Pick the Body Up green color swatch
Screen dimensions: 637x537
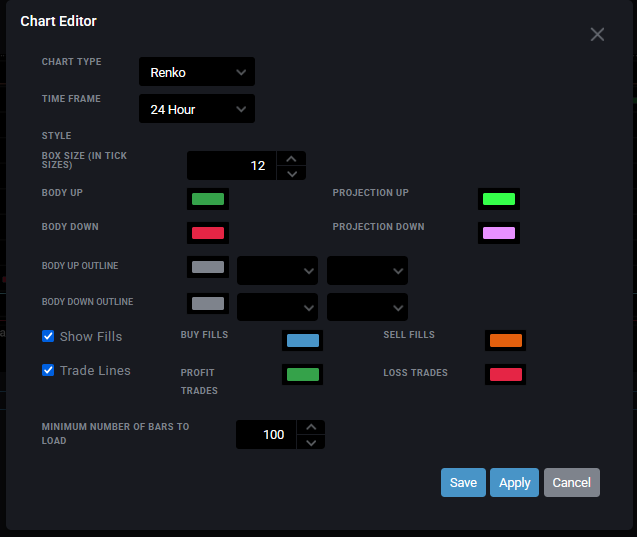click(x=208, y=199)
